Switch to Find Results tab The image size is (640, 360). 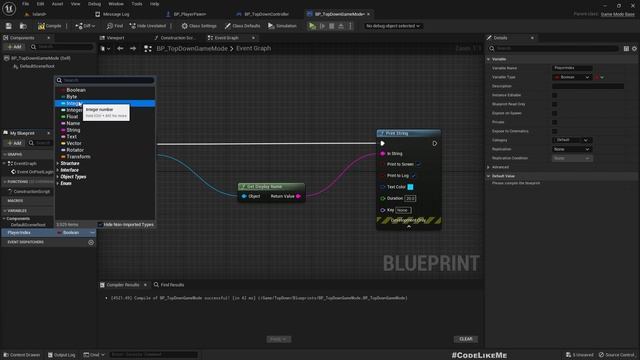tap(169, 284)
